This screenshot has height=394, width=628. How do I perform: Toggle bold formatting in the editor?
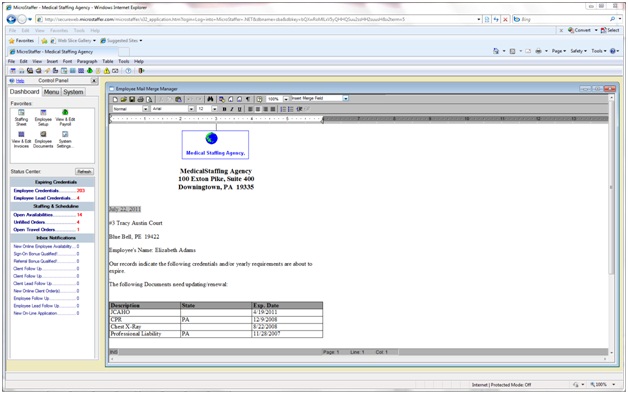tap(224, 109)
